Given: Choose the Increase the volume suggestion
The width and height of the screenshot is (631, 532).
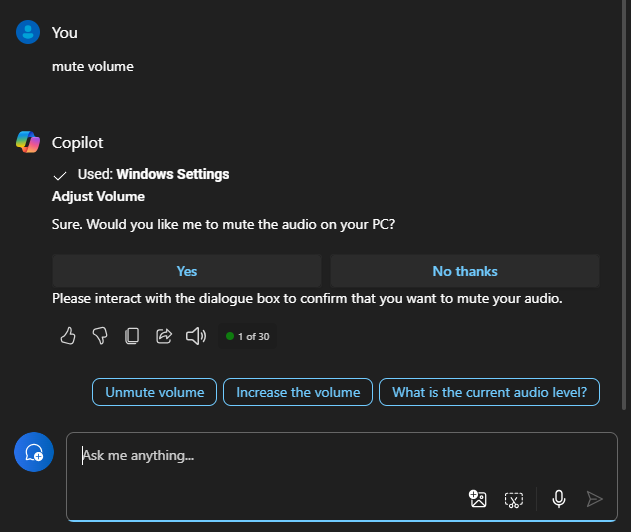Looking at the screenshot, I should (298, 392).
